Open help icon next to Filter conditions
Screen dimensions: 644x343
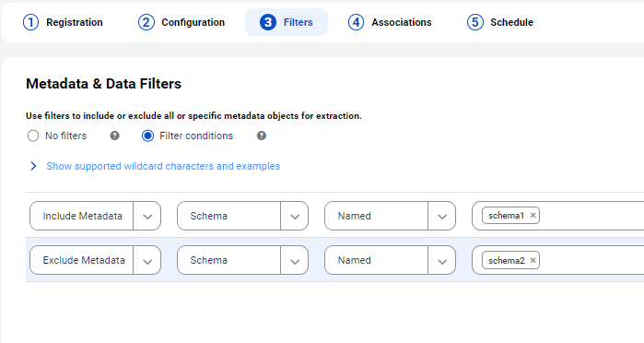[x=262, y=136]
